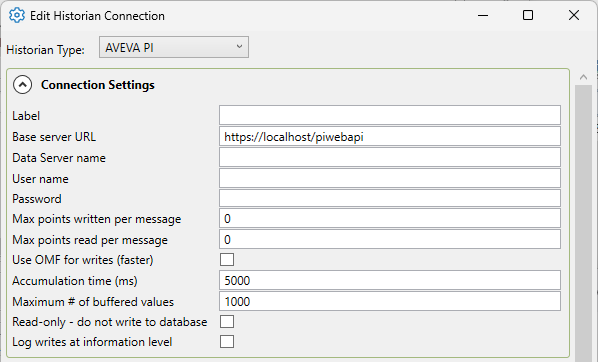Click the gear icon in title bar
Viewport: 598px width, 362px height.
click(x=17, y=16)
